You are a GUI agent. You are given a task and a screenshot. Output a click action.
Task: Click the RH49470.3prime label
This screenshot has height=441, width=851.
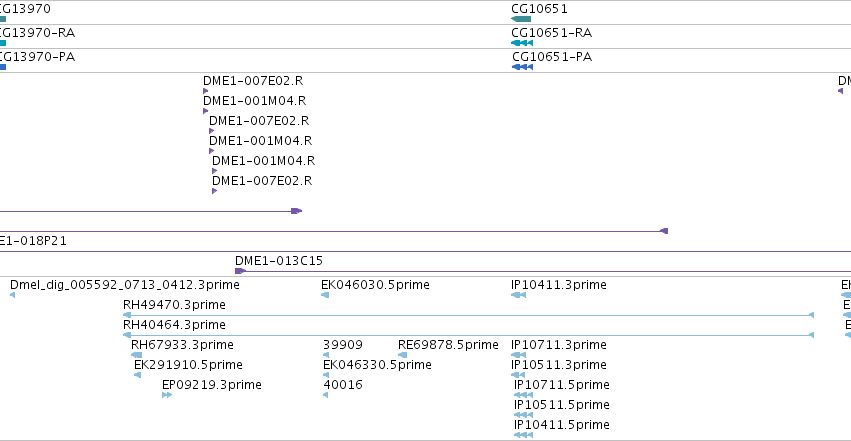[x=174, y=304]
